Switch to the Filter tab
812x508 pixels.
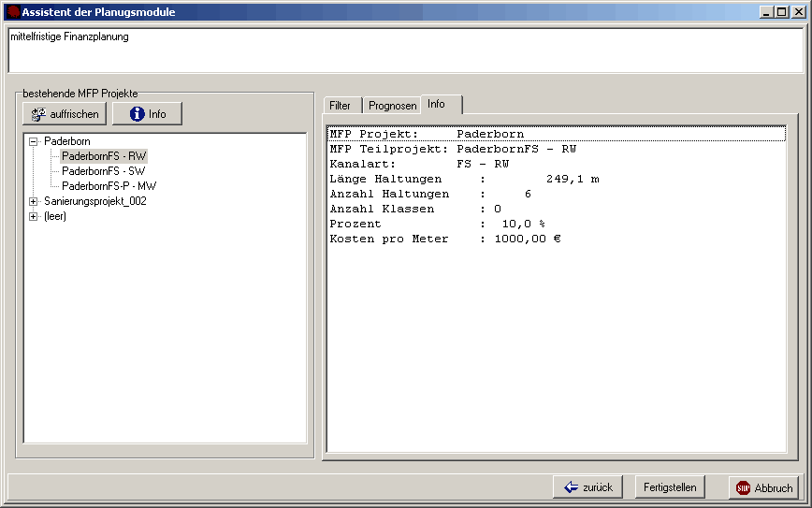340,106
